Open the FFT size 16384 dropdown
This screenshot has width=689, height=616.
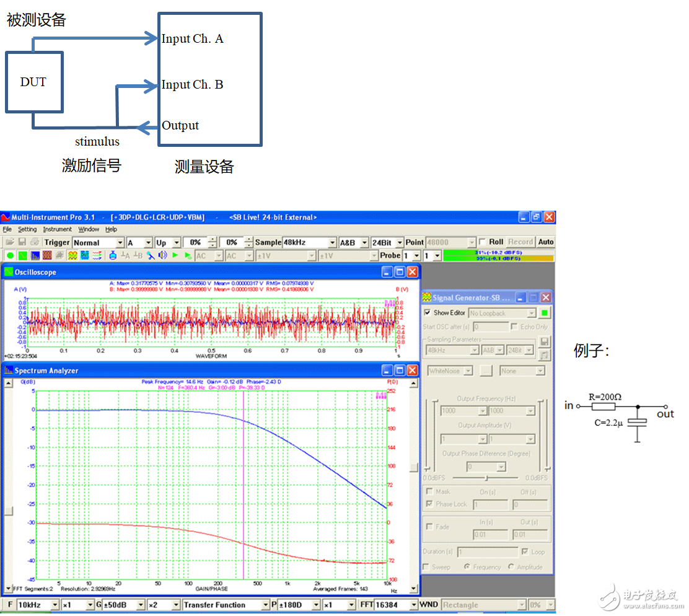click(x=396, y=605)
